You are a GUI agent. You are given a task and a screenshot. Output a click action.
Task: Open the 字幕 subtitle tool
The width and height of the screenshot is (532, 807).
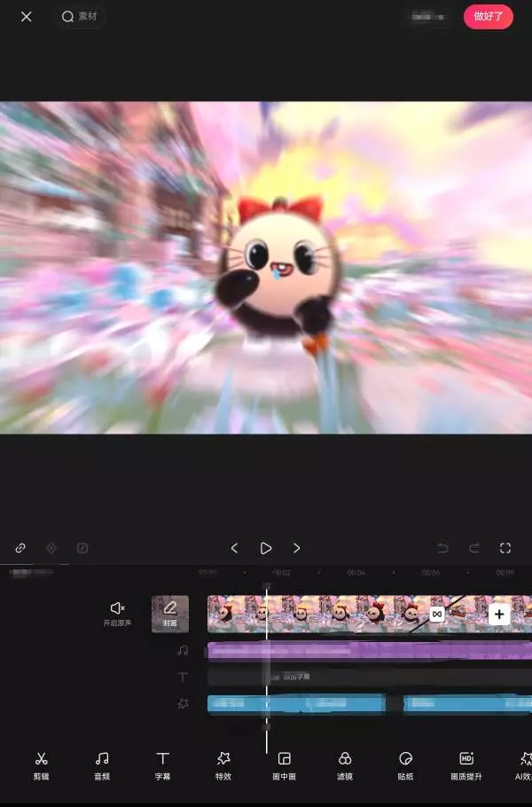(162, 766)
